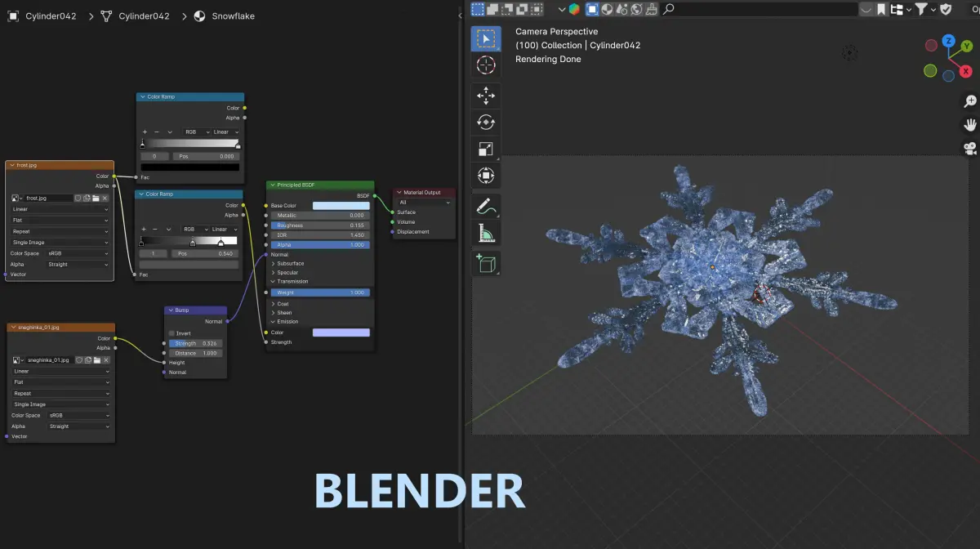Open folder icon in sneghinka_01.jpg node
The width and height of the screenshot is (980, 549).
[x=96, y=359]
